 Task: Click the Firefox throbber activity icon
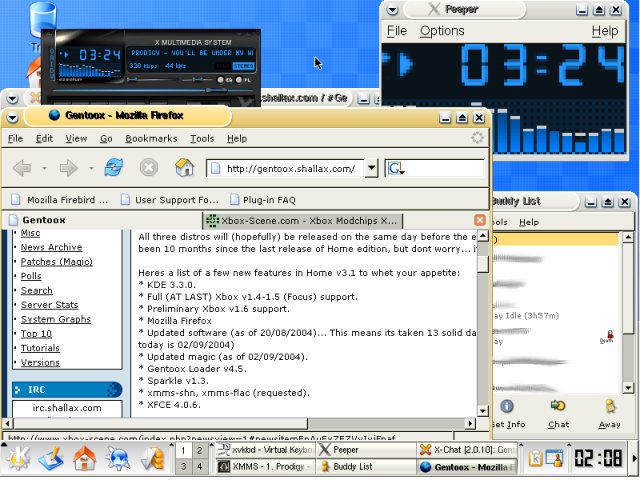(x=477, y=138)
